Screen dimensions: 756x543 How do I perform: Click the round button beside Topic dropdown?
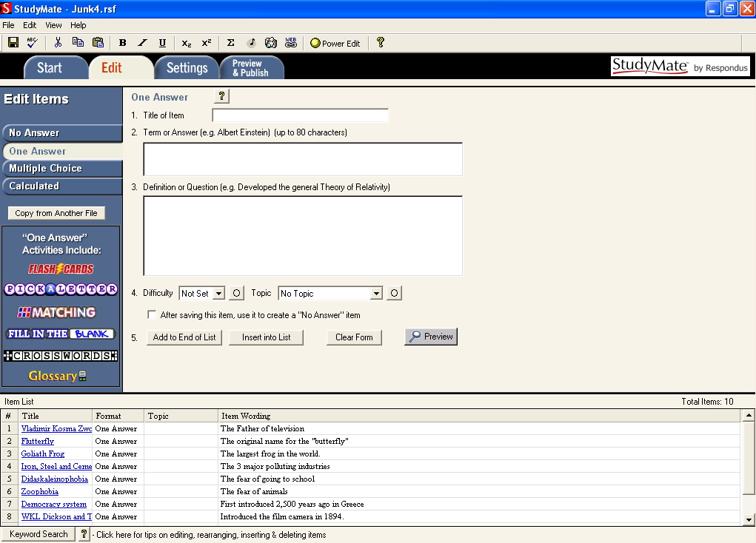point(394,293)
